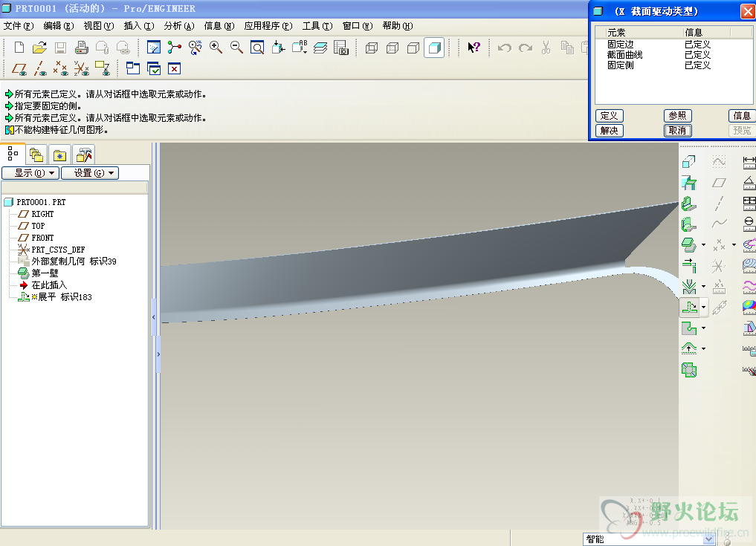Open the layers tool icon
Image resolution: width=756 pixels, height=546 pixels.
(x=320, y=48)
